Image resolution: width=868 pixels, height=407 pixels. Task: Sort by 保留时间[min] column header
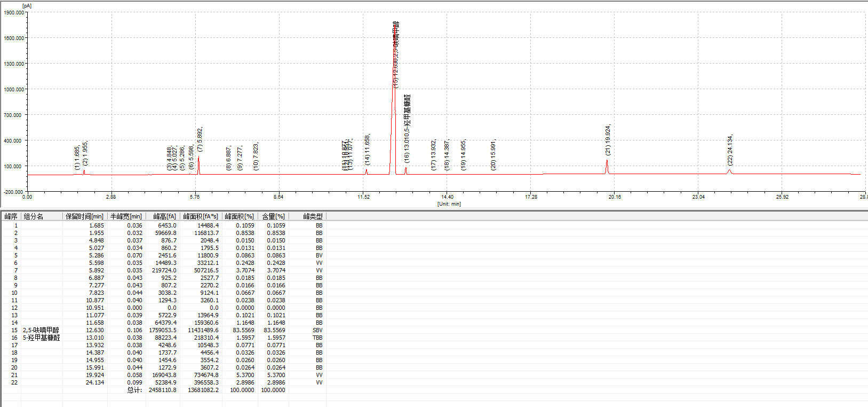tap(84, 216)
